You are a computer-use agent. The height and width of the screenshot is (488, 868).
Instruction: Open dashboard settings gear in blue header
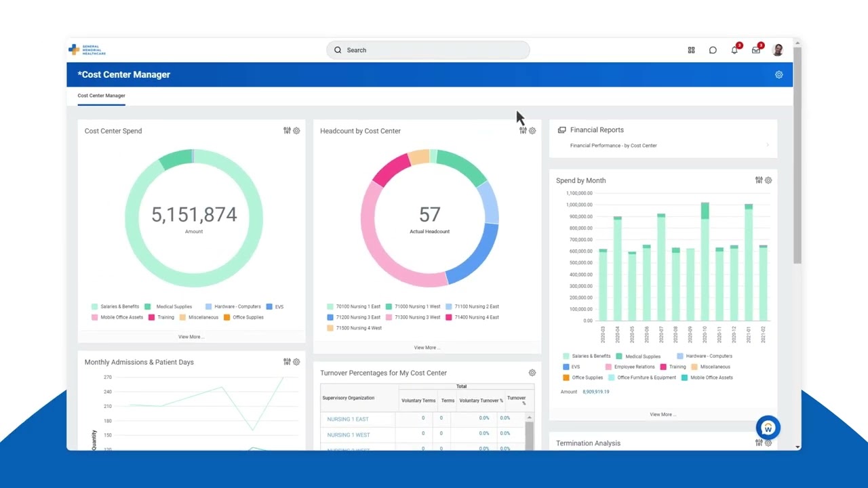click(x=779, y=75)
